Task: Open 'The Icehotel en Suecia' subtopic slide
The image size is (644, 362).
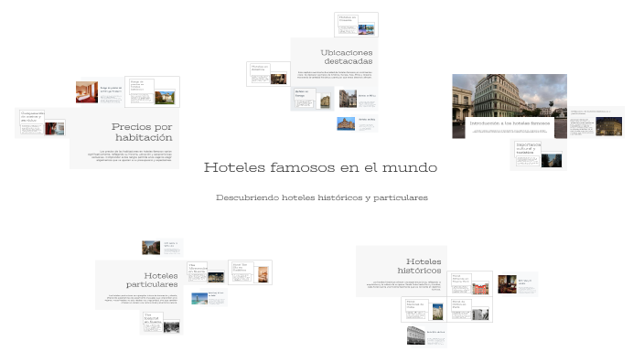Action: coord(161,323)
